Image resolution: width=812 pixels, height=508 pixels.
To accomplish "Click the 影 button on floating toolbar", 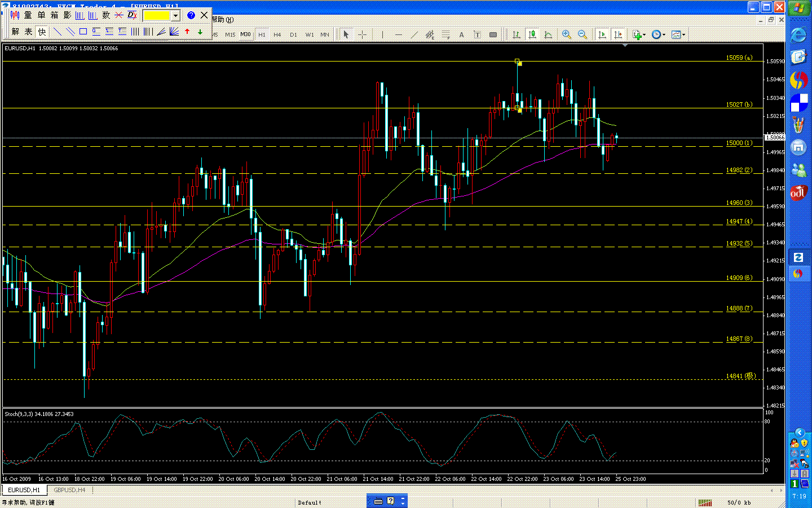I will 67,15.
